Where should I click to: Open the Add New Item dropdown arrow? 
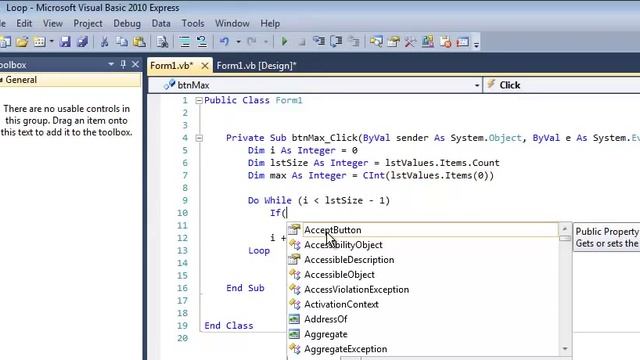click(51, 42)
